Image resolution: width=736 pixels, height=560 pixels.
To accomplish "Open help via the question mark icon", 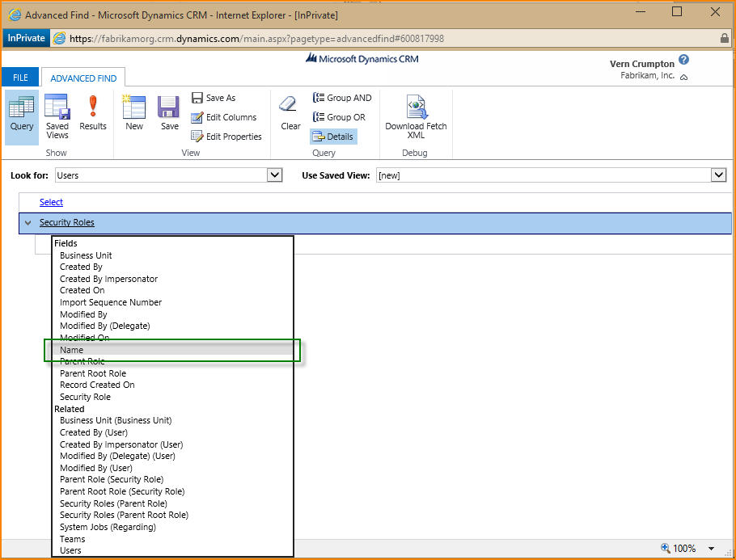I will click(683, 61).
